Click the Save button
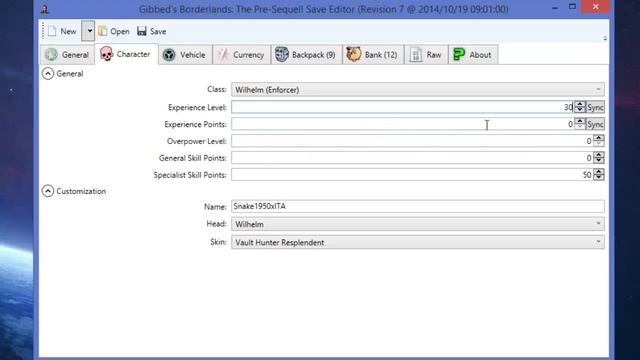 tap(151, 31)
